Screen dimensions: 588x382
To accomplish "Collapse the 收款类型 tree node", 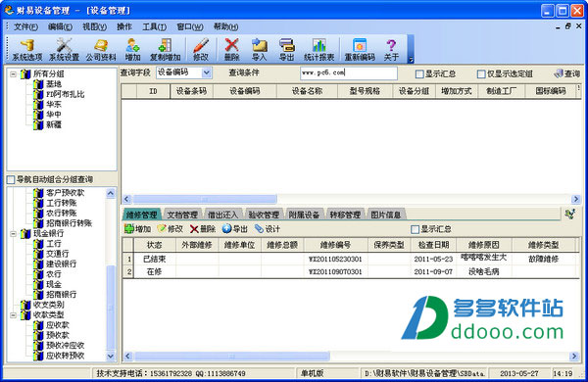I will 13,315.
